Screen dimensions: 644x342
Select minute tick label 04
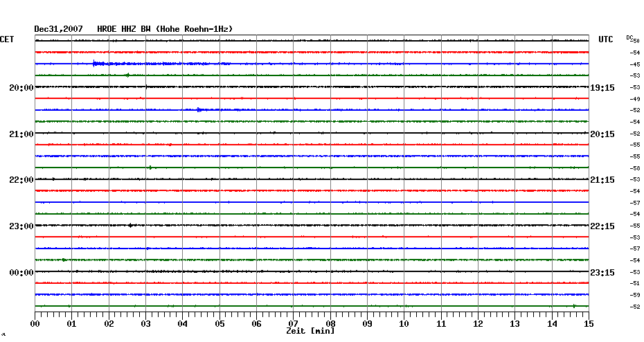pyautogui.click(x=182, y=324)
